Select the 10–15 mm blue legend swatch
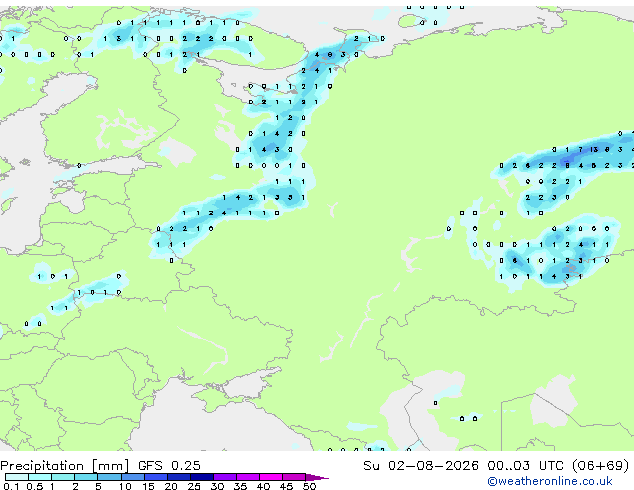Viewport: 634px width, 490px height. click(x=133, y=477)
